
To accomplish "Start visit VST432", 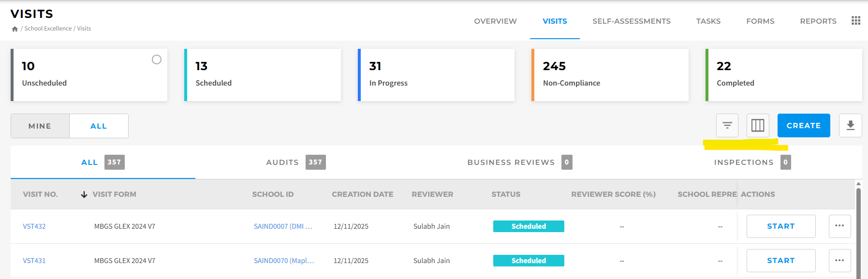I will point(781,226).
